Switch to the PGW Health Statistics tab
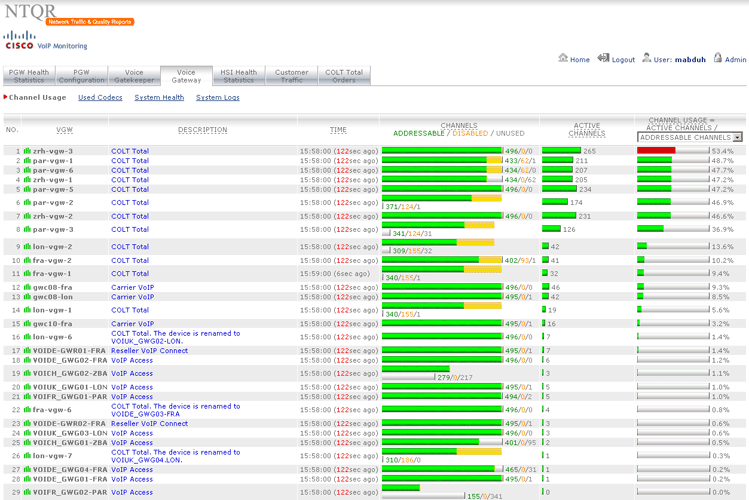Image resolution: width=749 pixels, height=500 pixels. [29, 76]
